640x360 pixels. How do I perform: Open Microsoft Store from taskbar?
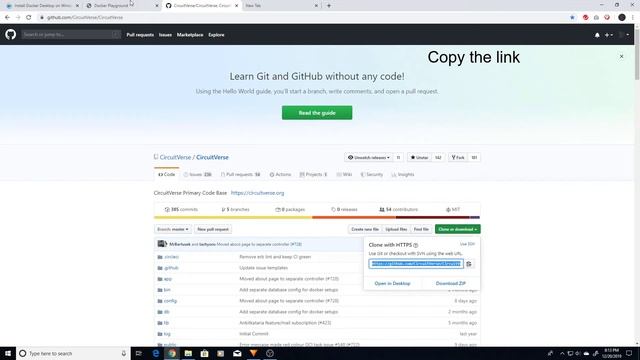[204, 353]
